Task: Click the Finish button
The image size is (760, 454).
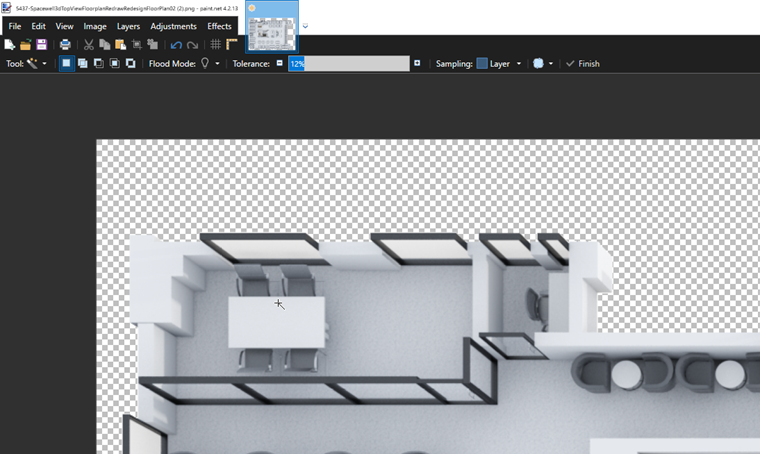Action: (x=583, y=63)
